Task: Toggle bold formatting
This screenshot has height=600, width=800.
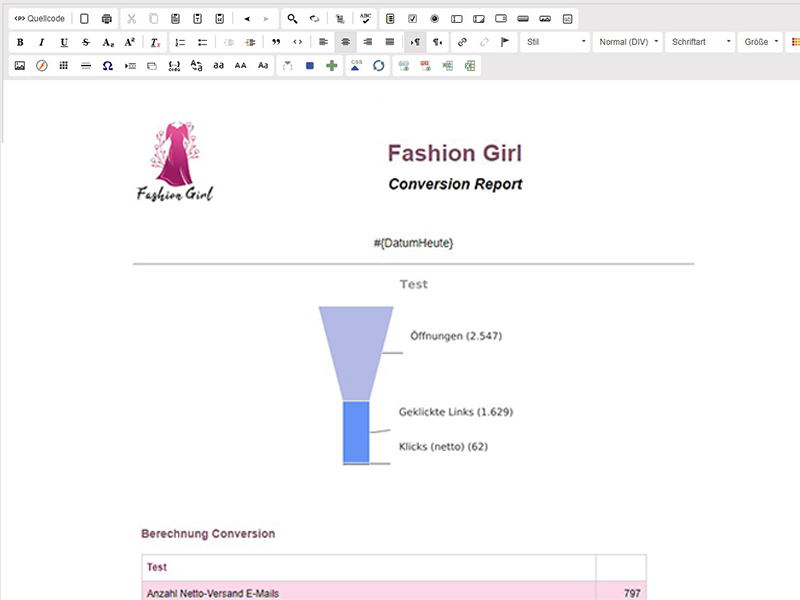Action: [20, 42]
